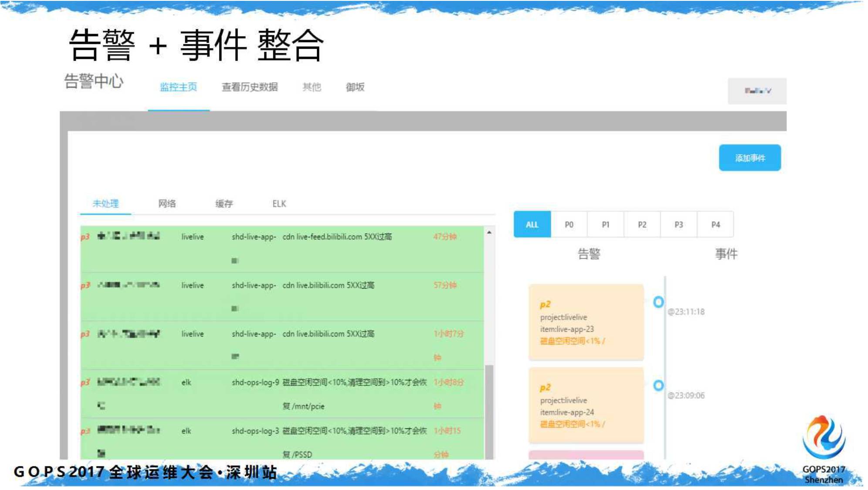Viewport: 868px width, 490px height.
Task: Click timeline marker at 23:11:18
Action: click(x=658, y=302)
